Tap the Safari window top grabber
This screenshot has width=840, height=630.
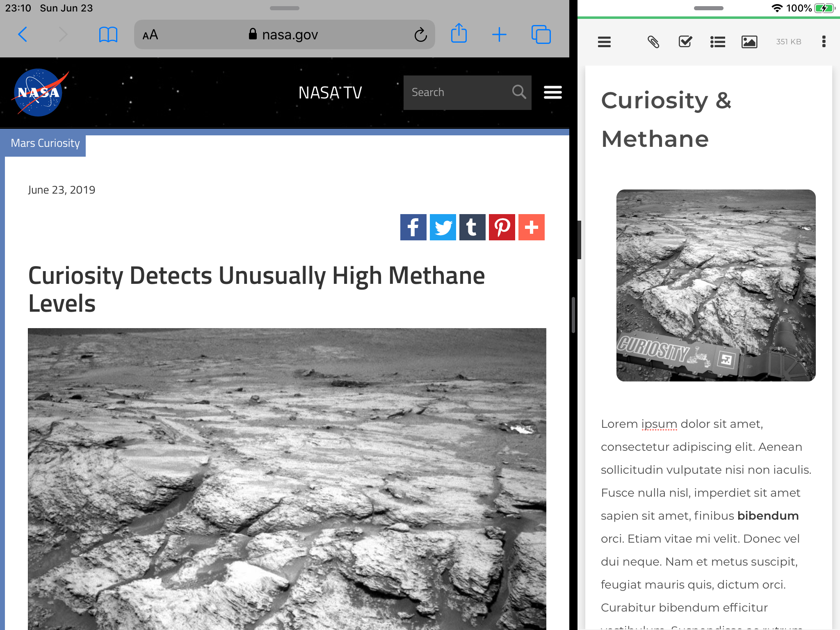coord(284,8)
